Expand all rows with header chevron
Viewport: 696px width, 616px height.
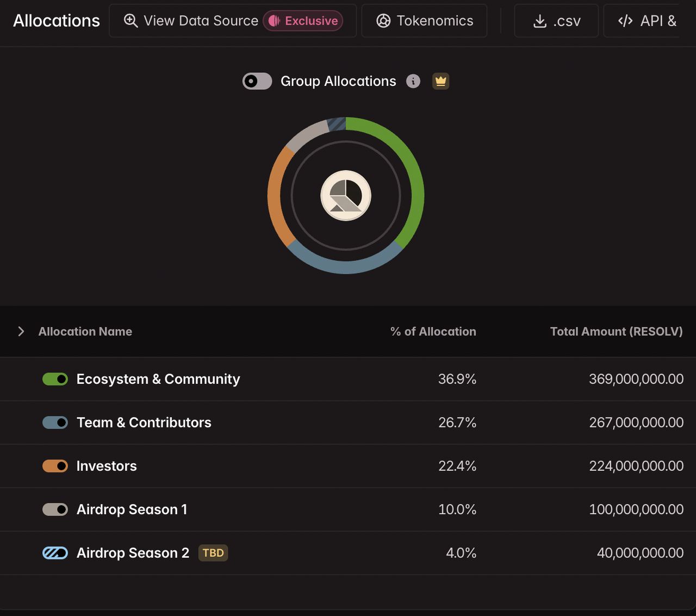click(21, 331)
